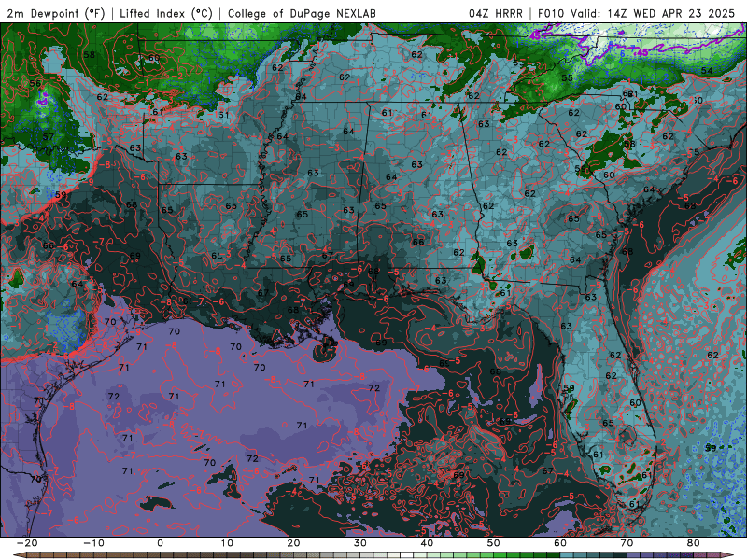Click the "04Z HRRR" model run label
This screenshot has width=747, height=560.
click(x=496, y=13)
